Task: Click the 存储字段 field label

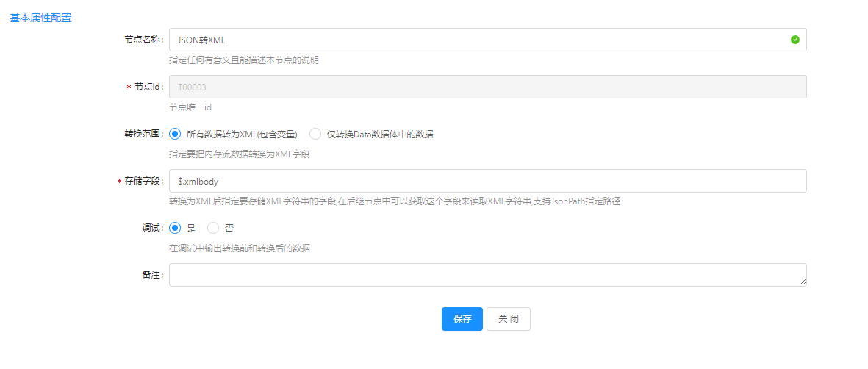Action: pyautogui.click(x=144, y=181)
